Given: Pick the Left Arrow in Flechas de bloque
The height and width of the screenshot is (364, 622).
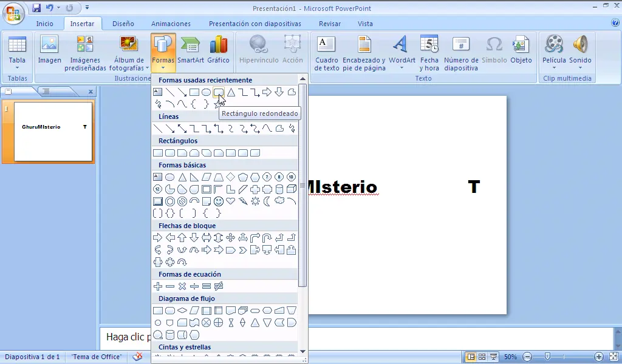Looking at the screenshot, I should 170,238.
